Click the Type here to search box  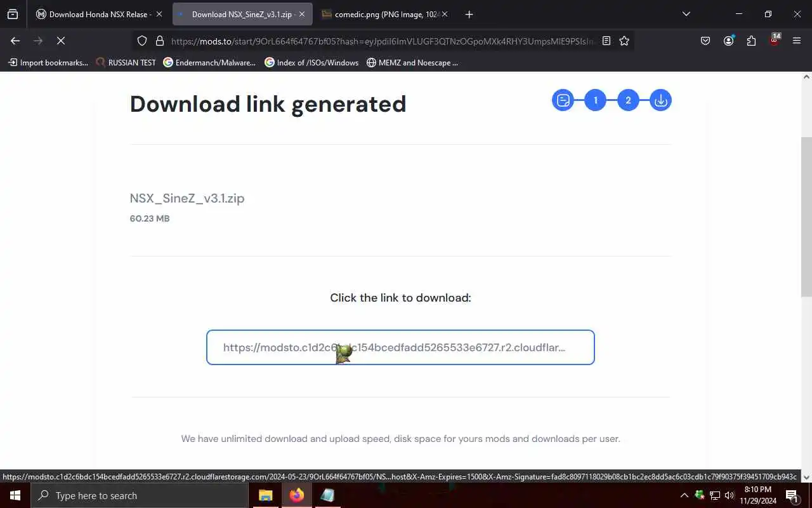pos(140,495)
